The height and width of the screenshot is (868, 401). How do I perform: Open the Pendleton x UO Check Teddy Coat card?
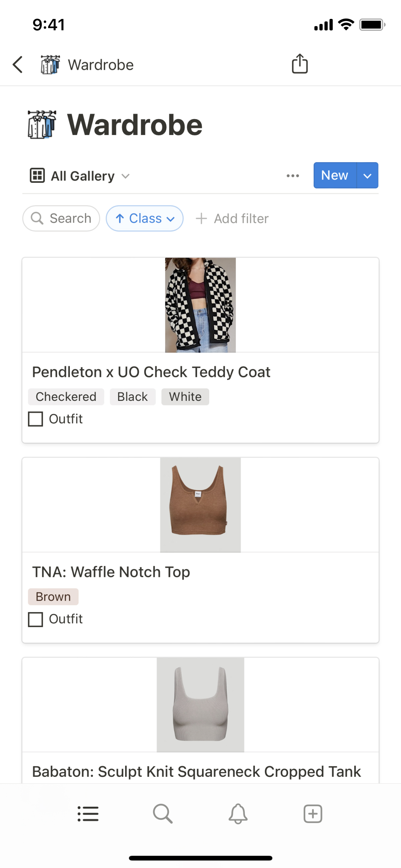(151, 372)
